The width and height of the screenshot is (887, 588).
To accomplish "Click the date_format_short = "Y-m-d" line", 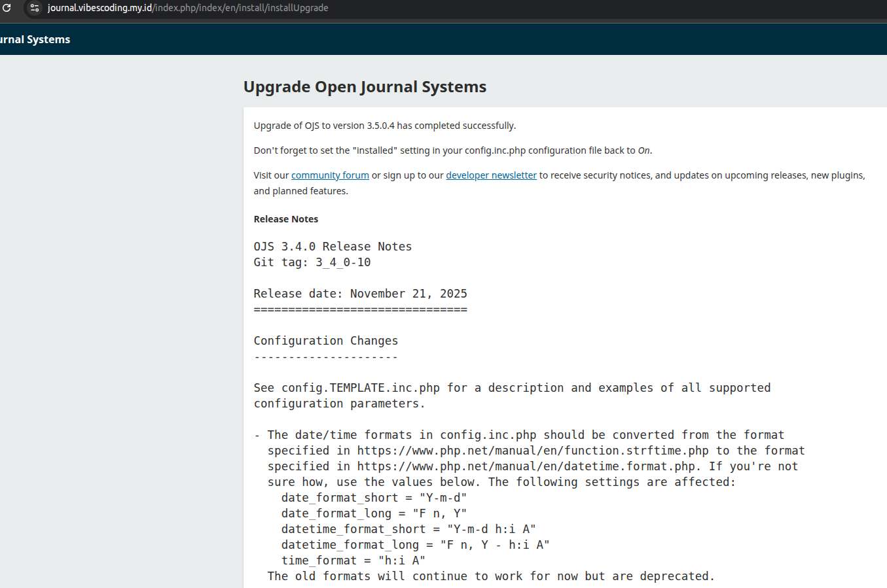I will [374, 498].
